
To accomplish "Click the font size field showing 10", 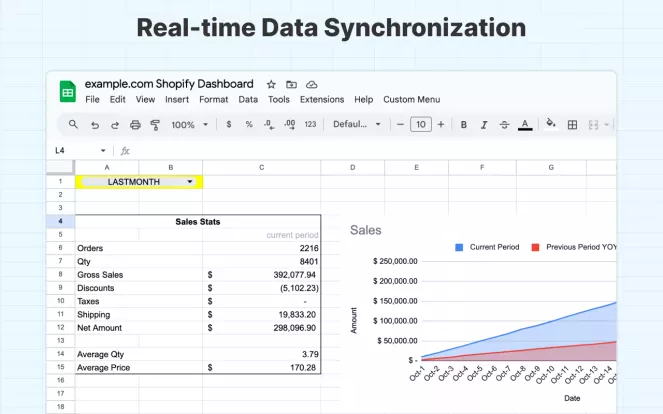I will 421,124.
